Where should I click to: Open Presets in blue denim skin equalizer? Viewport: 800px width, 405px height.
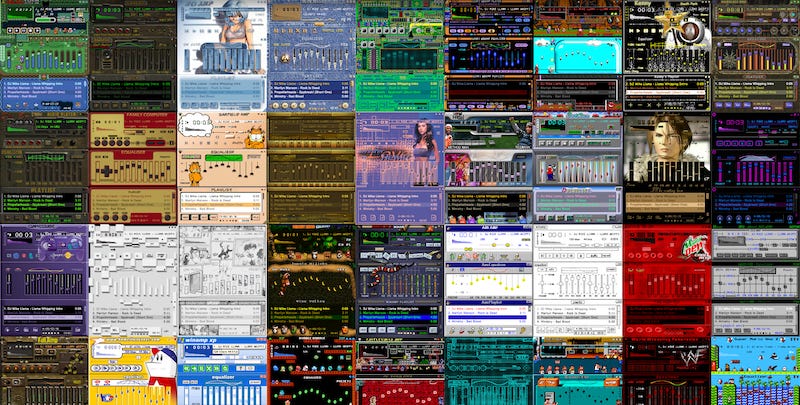tap(344, 45)
